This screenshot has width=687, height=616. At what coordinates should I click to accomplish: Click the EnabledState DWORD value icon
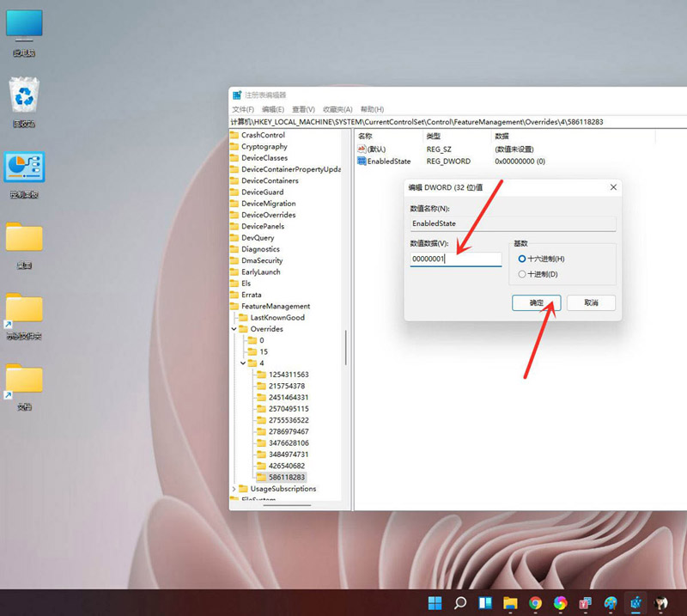362,161
